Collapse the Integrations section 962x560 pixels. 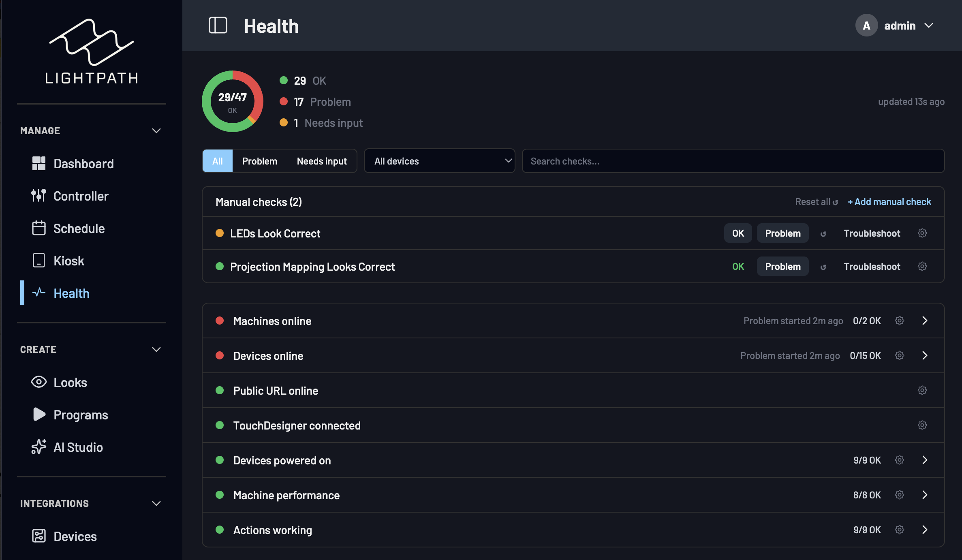point(156,503)
